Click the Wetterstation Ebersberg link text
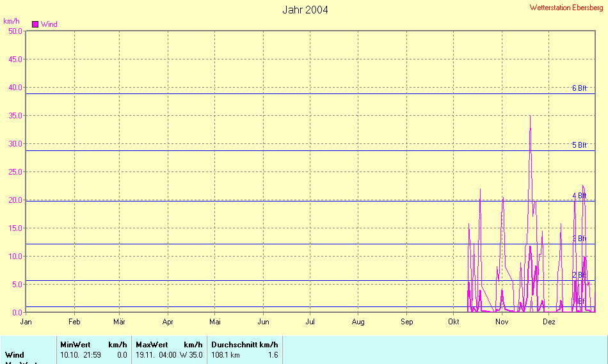608x364 pixels. [567, 8]
